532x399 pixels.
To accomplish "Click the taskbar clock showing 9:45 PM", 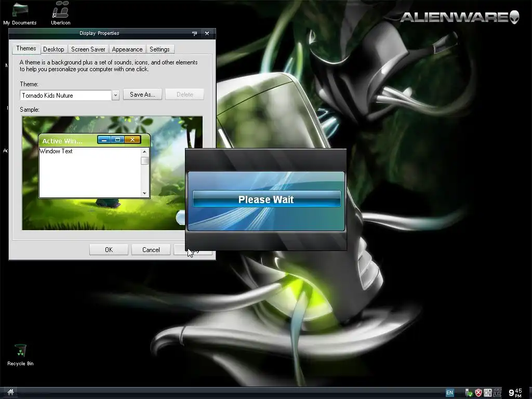I will pos(515,393).
